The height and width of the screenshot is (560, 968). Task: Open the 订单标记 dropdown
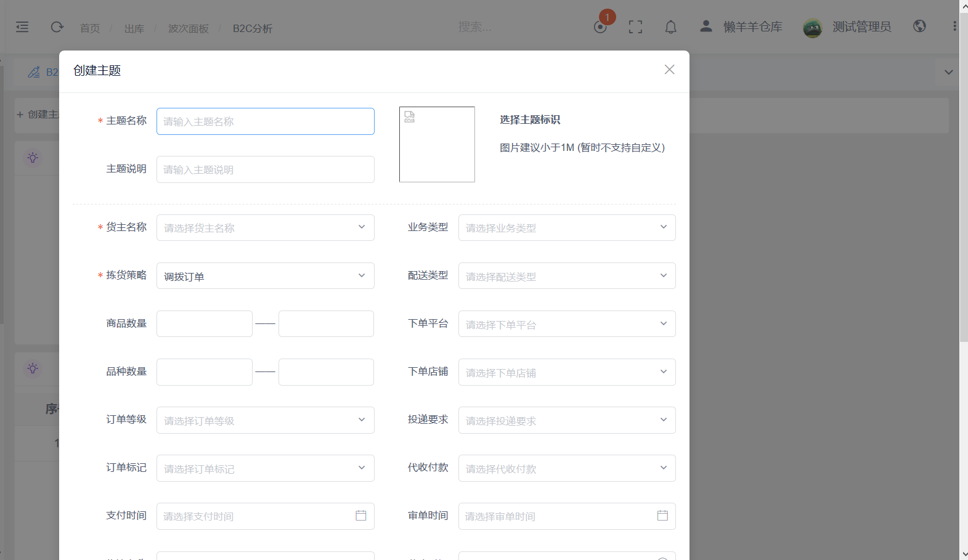[266, 468]
